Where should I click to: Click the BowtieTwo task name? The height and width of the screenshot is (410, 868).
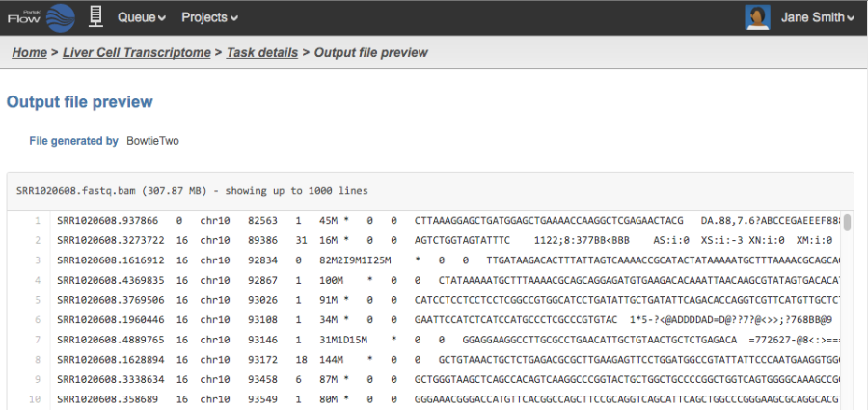click(x=152, y=141)
